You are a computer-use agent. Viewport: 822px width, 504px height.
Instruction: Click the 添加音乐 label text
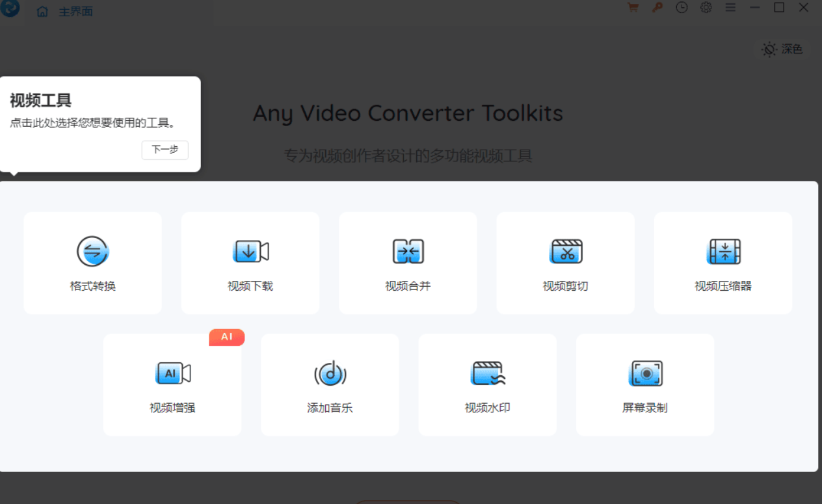[x=330, y=408]
